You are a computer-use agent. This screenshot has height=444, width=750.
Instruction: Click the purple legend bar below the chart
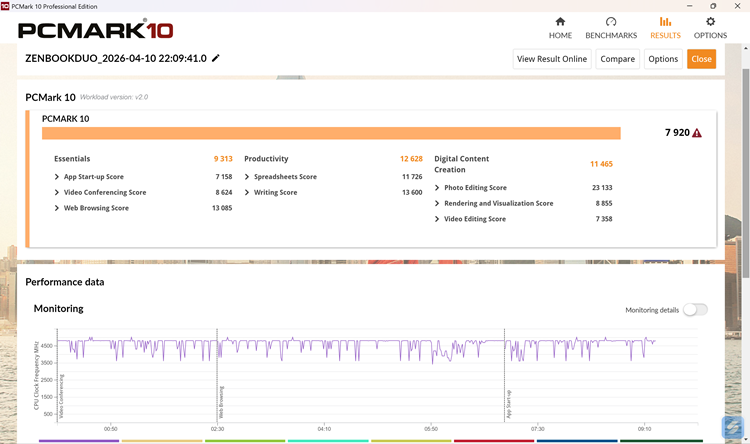pos(79,441)
